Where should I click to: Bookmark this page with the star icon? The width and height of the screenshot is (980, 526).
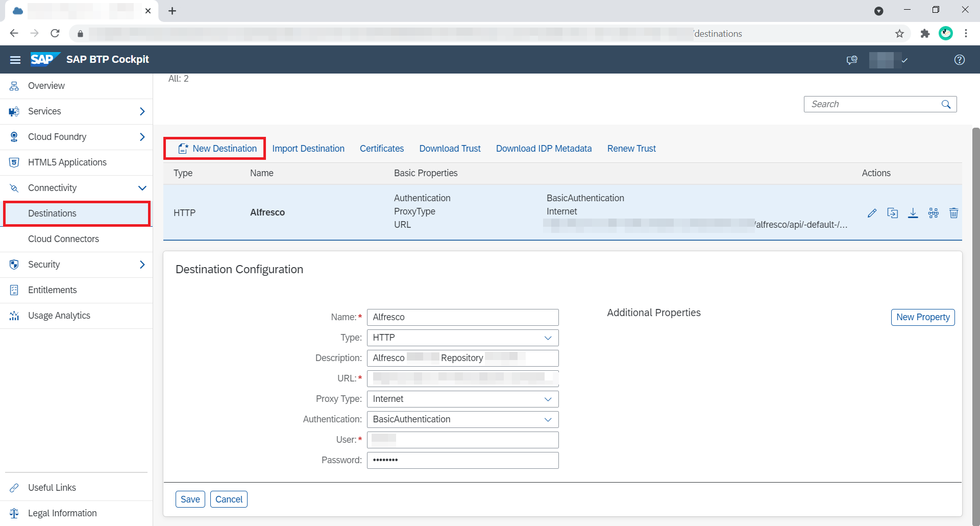[x=899, y=34]
